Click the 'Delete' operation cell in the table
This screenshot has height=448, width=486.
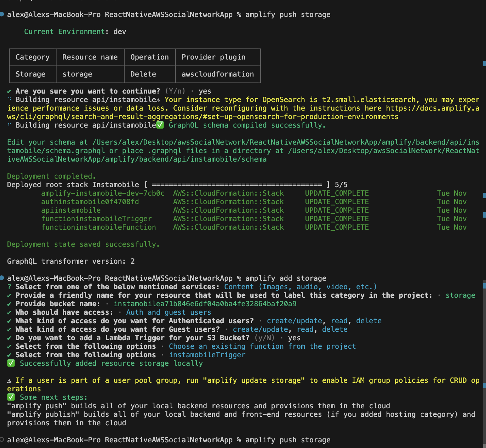(x=143, y=74)
